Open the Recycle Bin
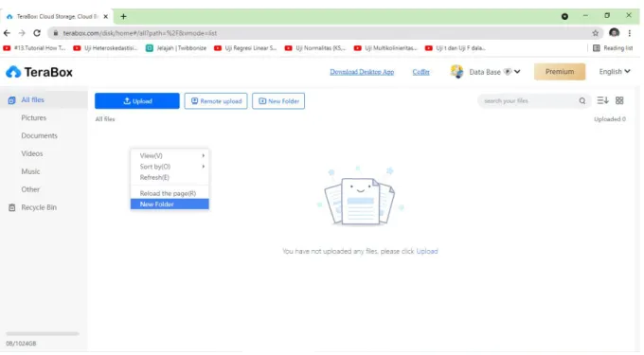Image resolution: width=644 pixels, height=355 pixels. [39, 207]
